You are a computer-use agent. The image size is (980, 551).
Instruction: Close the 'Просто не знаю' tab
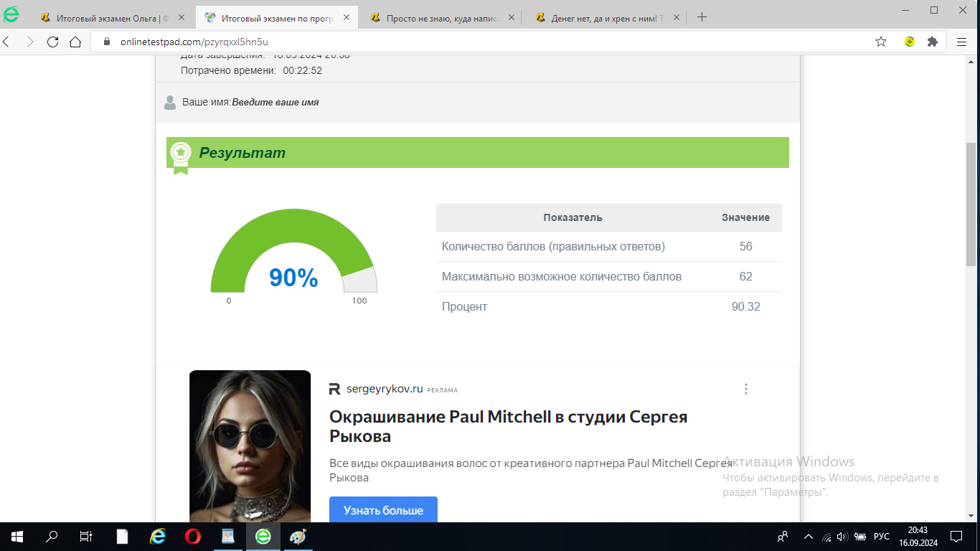(x=511, y=18)
